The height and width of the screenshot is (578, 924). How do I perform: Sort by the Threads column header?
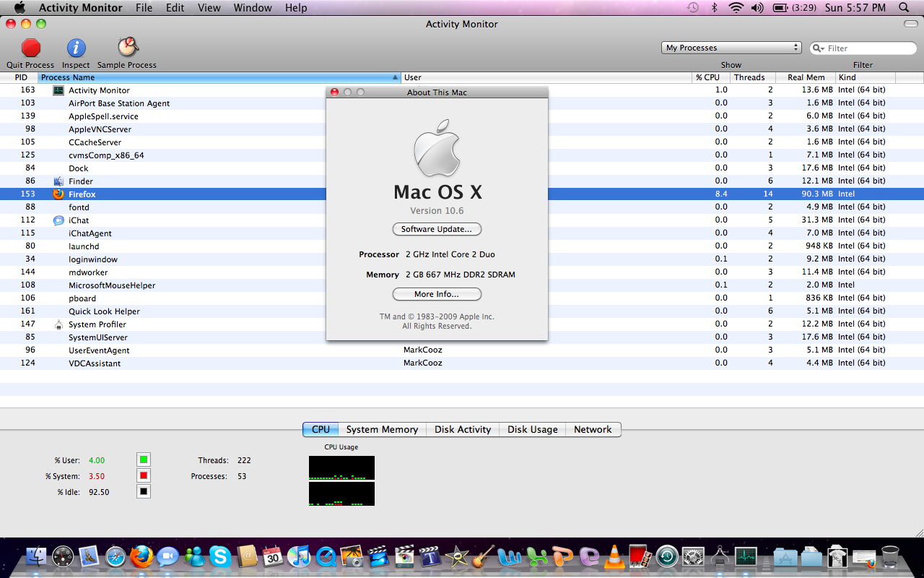(x=752, y=77)
